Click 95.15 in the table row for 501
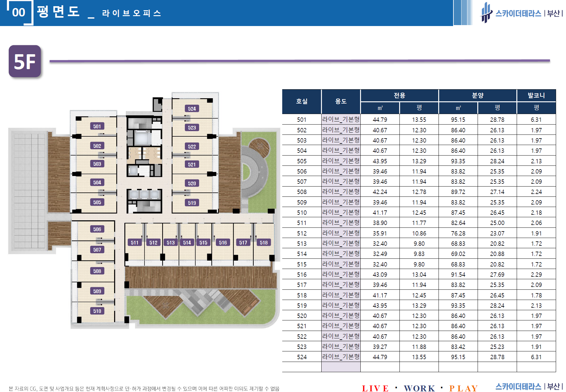Screen dimensions: 566x392 click(458, 120)
